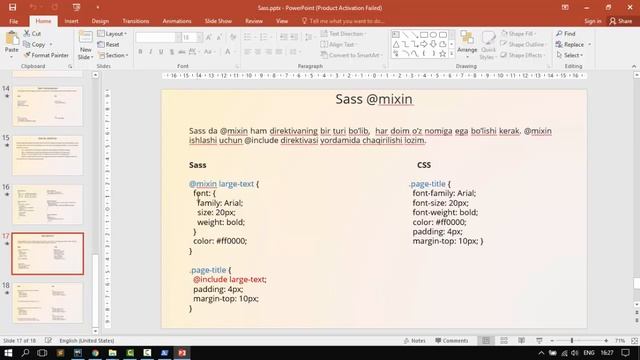Toggle text Shadow formatting
Screen dimensions: 640x360
(172, 51)
